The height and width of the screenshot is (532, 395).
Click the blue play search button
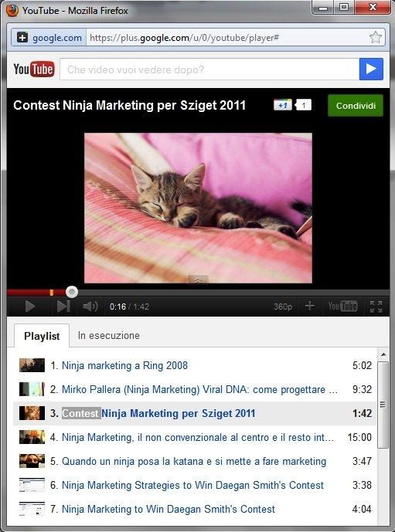click(371, 69)
